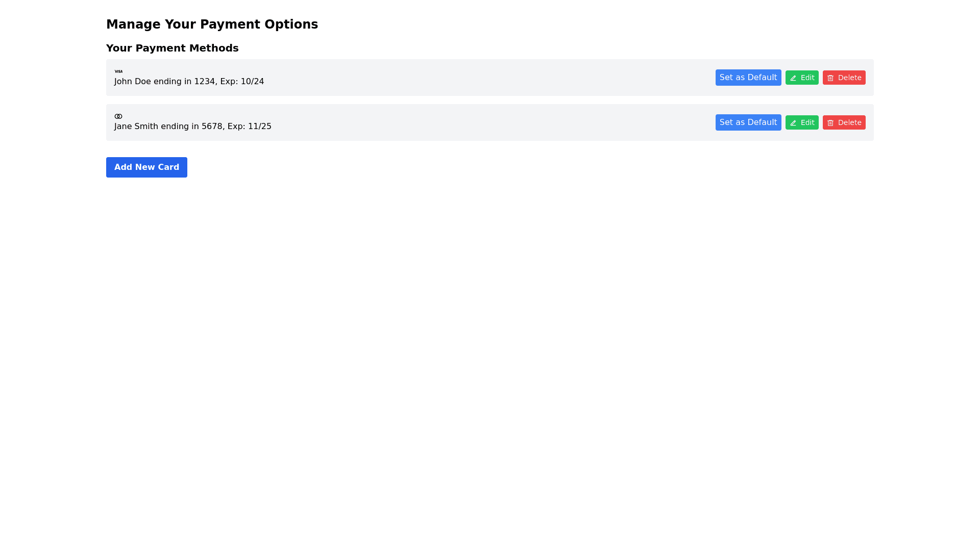Click the Mastercard logo on Jane Smith's card
The image size is (980, 551).
pyautogui.click(x=118, y=116)
